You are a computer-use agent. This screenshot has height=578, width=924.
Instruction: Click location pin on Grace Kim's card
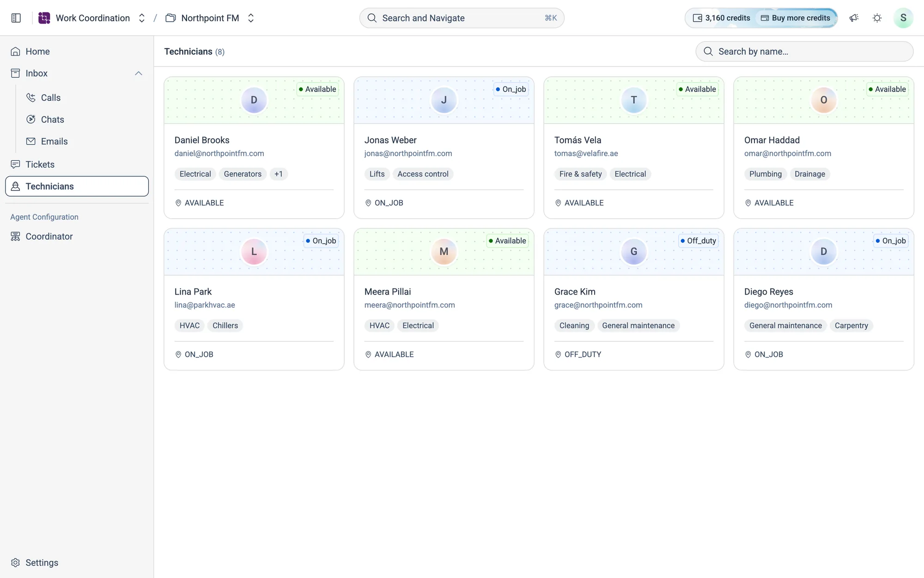[558, 355]
